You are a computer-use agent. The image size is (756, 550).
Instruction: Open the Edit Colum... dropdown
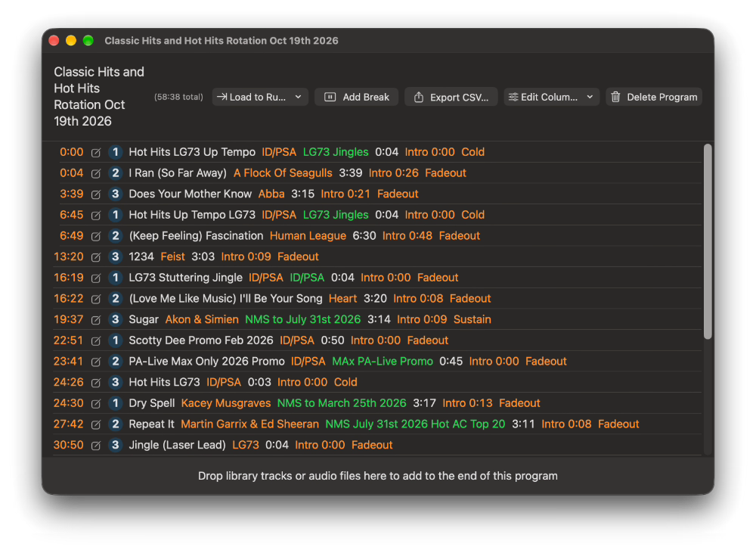click(552, 97)
